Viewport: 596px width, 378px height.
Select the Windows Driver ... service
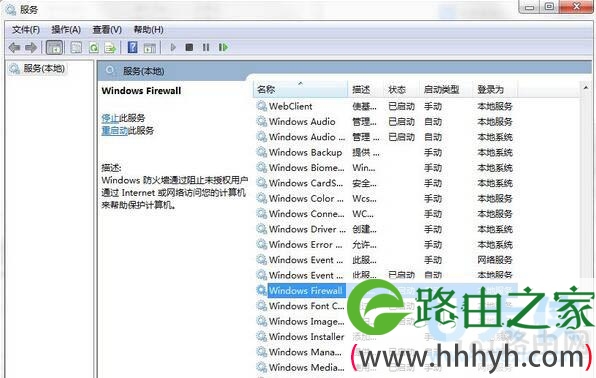point(307,229)
